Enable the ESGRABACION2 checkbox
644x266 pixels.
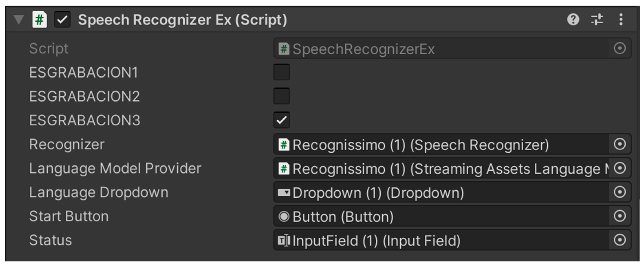click(x=282, y=96)
